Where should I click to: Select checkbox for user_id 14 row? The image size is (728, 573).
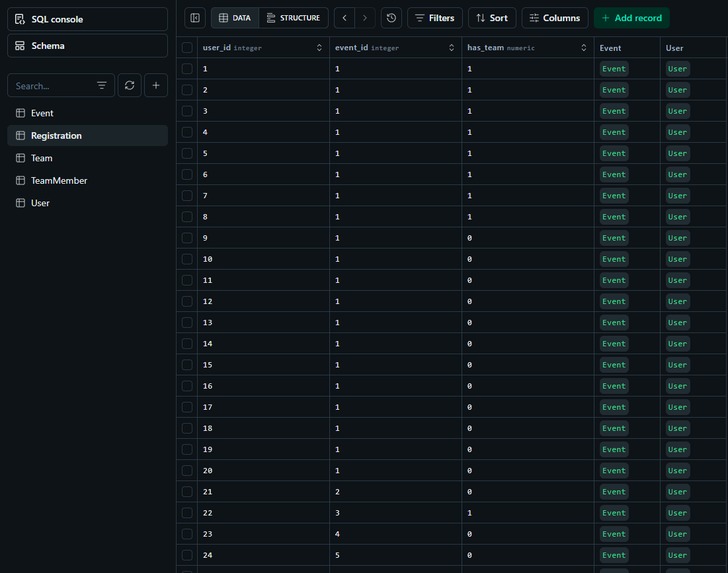[187, 344]
